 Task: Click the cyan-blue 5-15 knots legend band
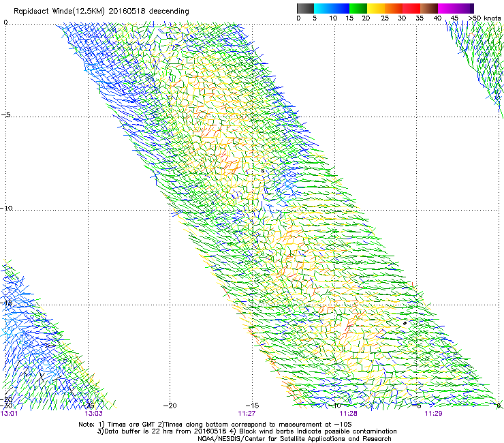332,8
